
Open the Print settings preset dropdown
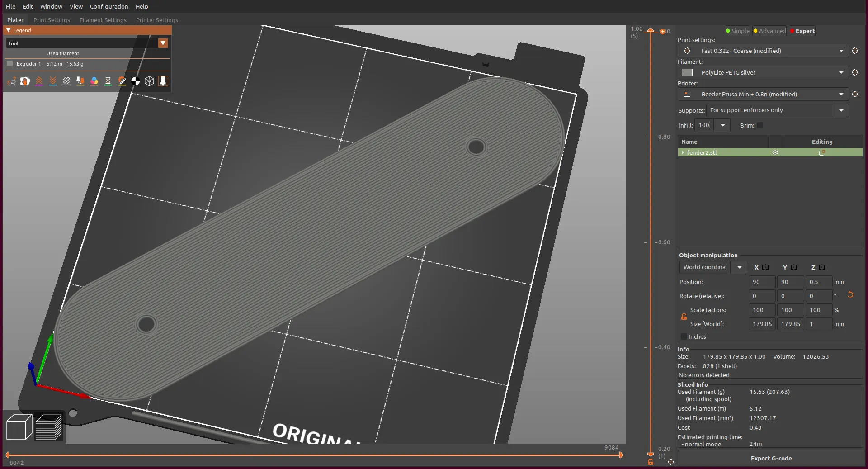click(841, 51)
